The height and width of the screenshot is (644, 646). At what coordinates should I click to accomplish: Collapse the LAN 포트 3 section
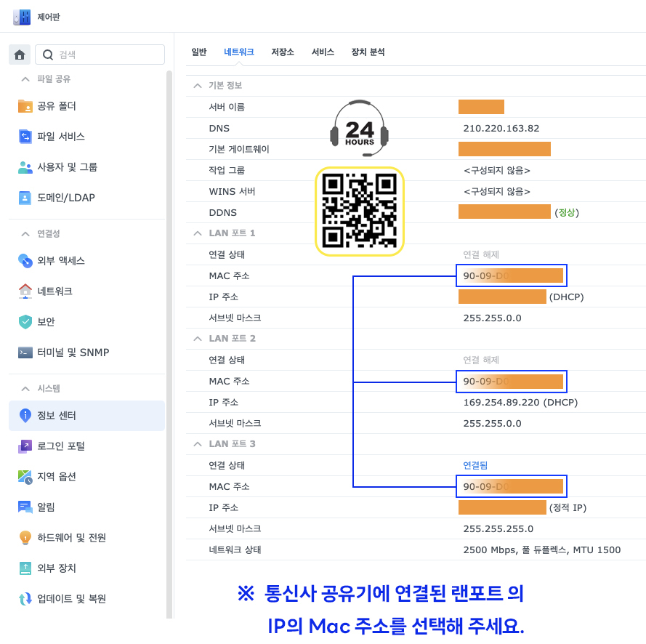(x=198, y=444)
